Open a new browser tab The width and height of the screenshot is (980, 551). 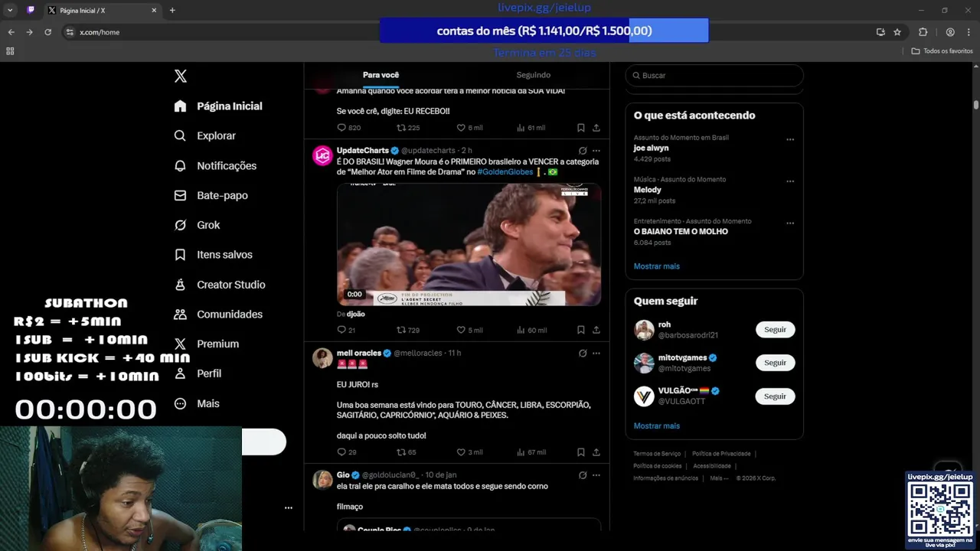[172, 11]
